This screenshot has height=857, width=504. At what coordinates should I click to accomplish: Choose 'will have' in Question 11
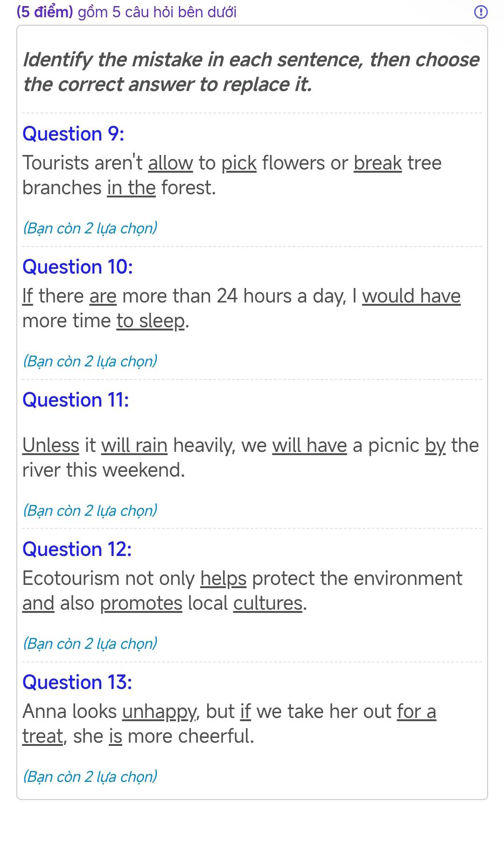pyautogui.click(x=309, y=445)
